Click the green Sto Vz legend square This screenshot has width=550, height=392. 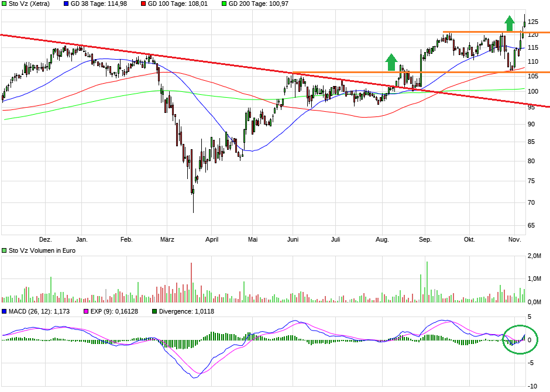4,4
